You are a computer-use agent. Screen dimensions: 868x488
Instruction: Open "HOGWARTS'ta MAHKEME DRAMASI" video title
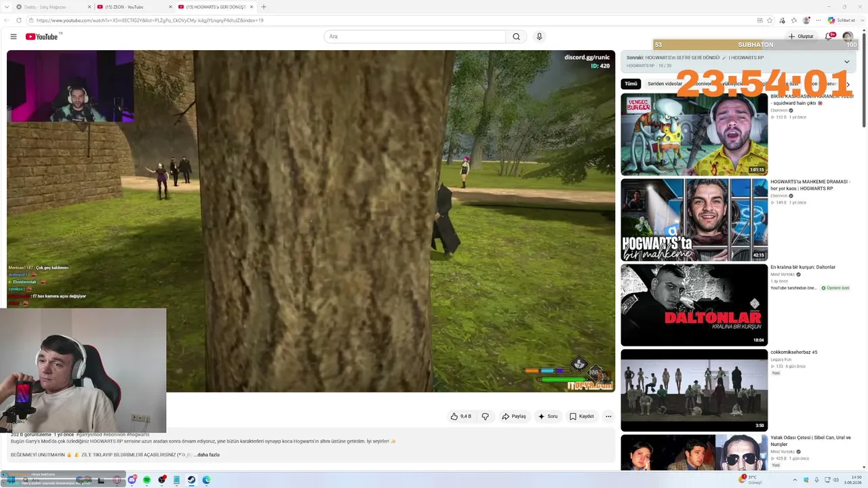pyautogui.click(x=810, y=185)
